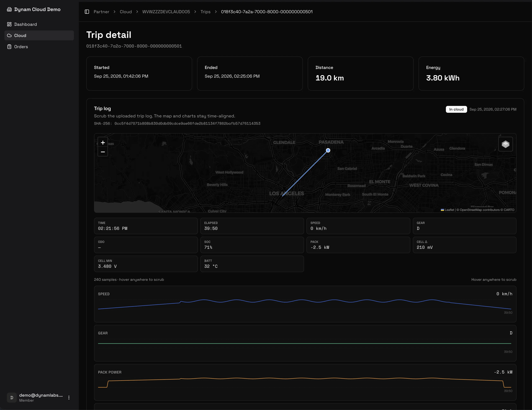
Task: Click the SOC value 71%
Action: click(x=208, y=247)
